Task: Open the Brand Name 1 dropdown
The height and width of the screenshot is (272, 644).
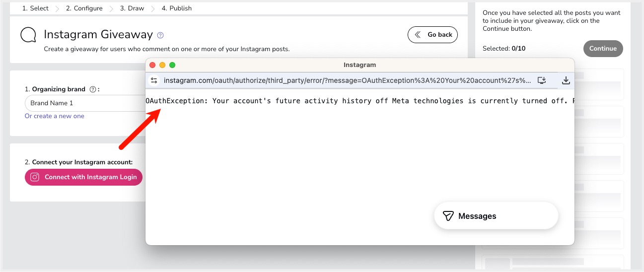Action: (84, 103)
